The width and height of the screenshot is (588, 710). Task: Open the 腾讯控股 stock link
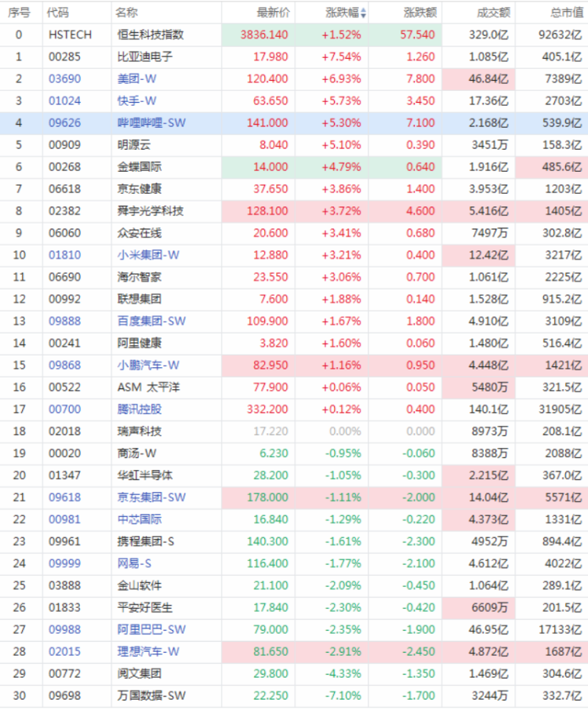click(x=140, y=410)
